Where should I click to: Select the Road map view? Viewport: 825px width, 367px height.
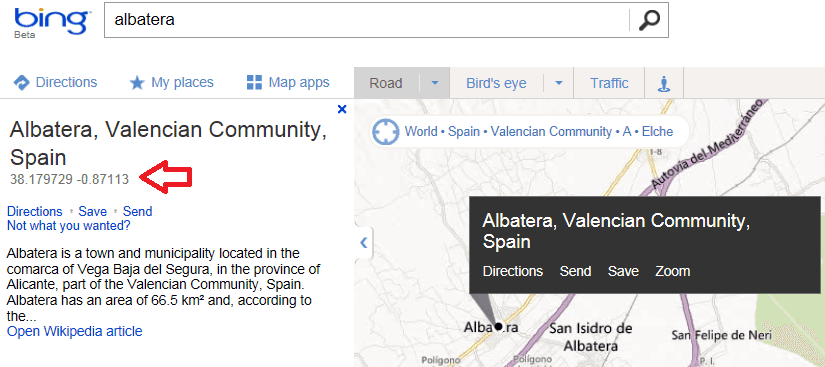[386, 83]
